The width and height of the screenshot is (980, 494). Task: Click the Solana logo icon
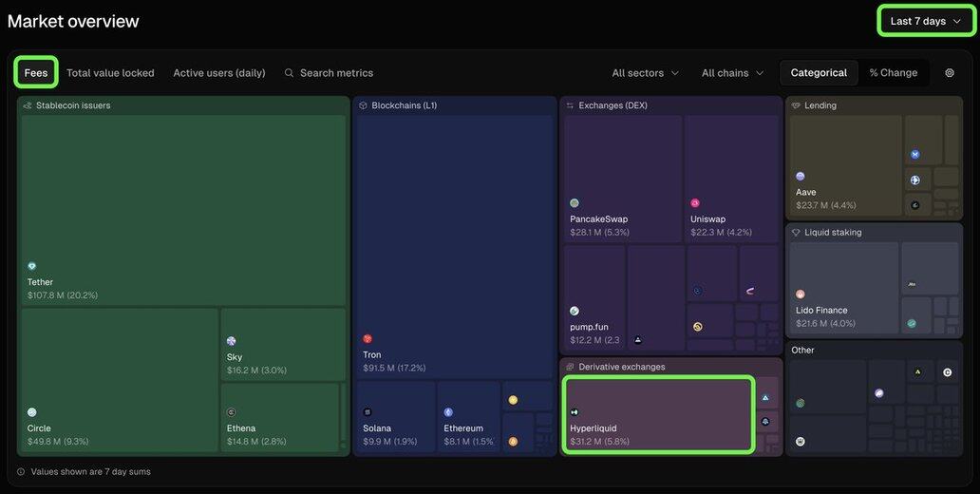[367, 412]
